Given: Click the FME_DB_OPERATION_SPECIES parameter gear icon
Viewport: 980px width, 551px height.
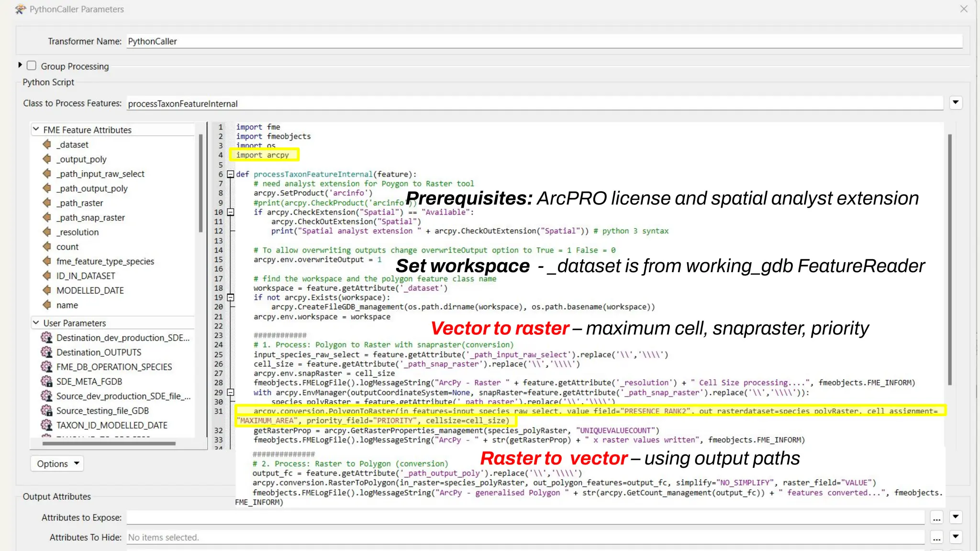Looking at the screenshot, I should [47, 366].
